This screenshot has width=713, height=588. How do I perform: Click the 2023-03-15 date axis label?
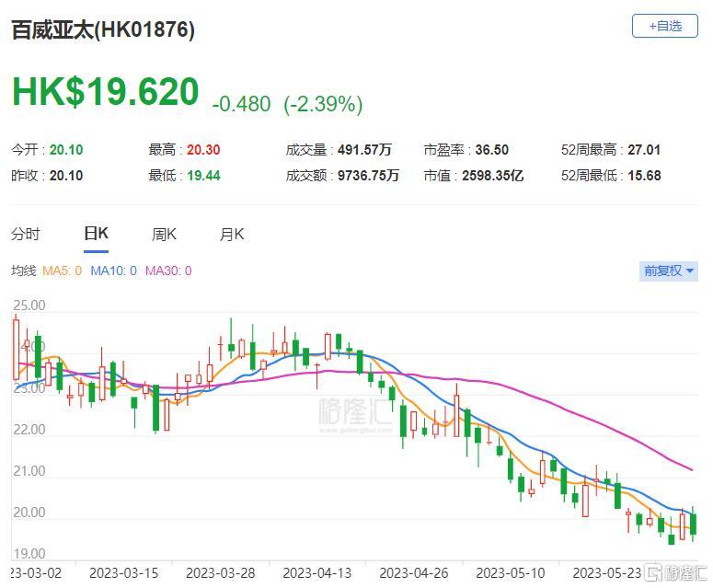pos(123,573)
